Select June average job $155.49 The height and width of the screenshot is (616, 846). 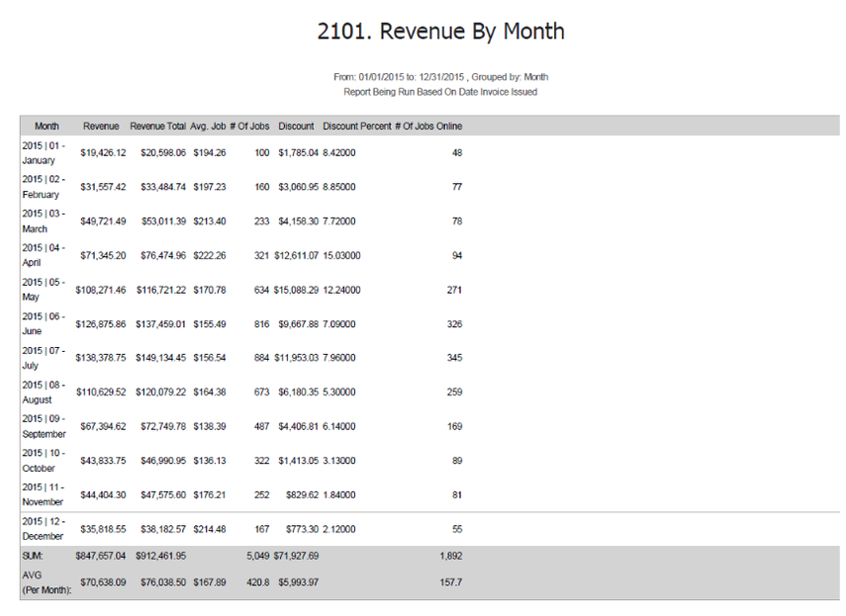(x=210, y=324)
